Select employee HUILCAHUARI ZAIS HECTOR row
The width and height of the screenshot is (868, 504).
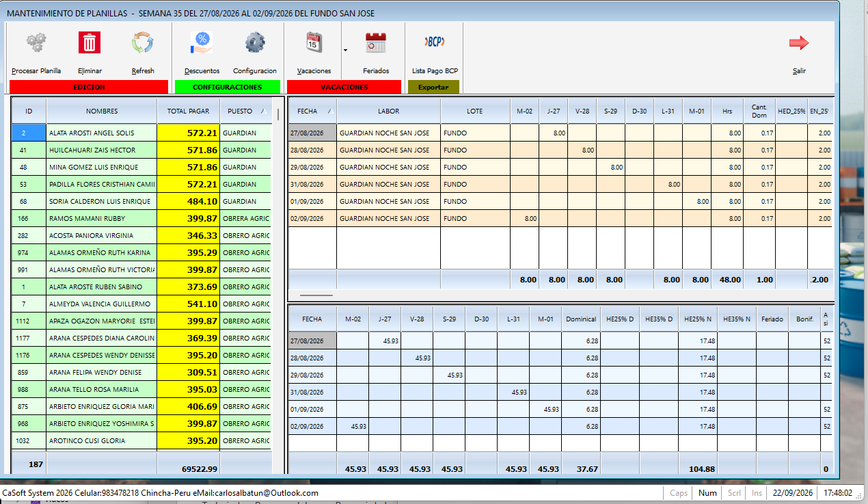click(x=141, y=150)
